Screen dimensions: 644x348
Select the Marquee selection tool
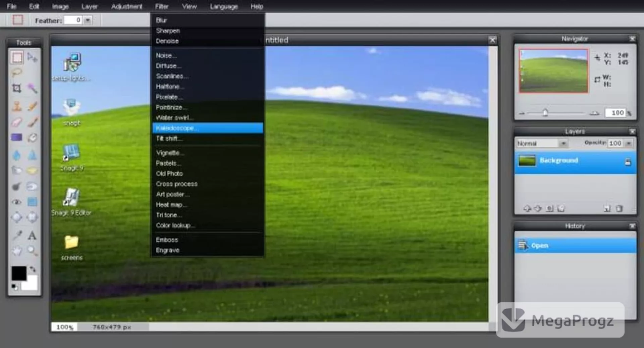[17, 57]
